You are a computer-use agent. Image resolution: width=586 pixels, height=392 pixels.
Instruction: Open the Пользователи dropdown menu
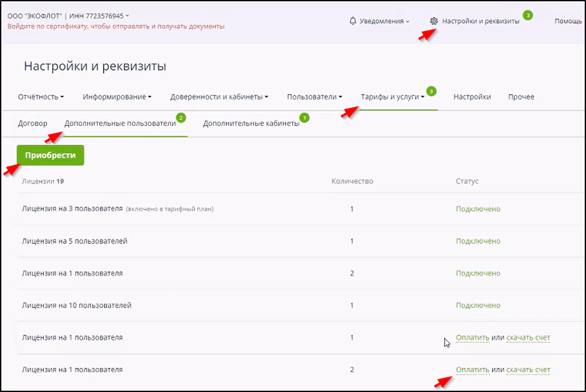315,97
